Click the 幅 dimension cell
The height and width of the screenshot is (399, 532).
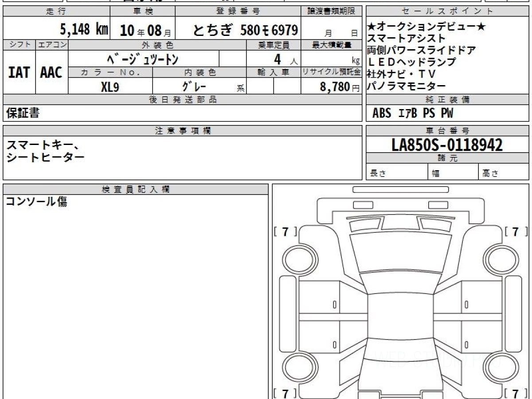[454, 172]
